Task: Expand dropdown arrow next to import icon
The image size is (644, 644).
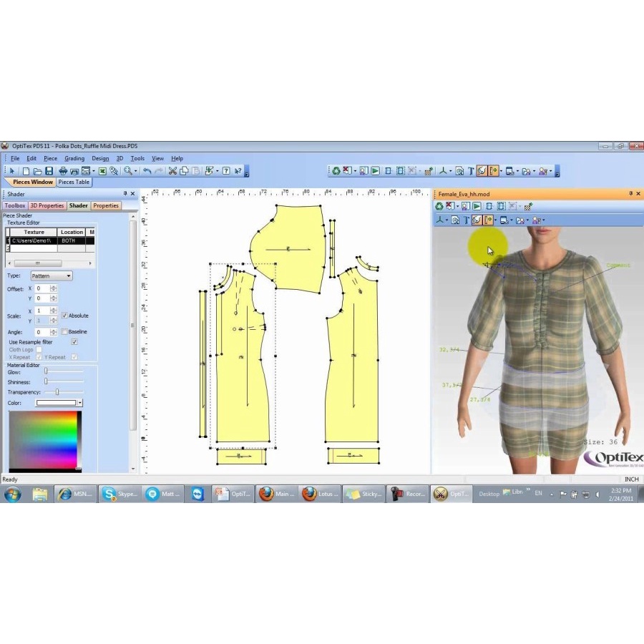Action: 217,171
